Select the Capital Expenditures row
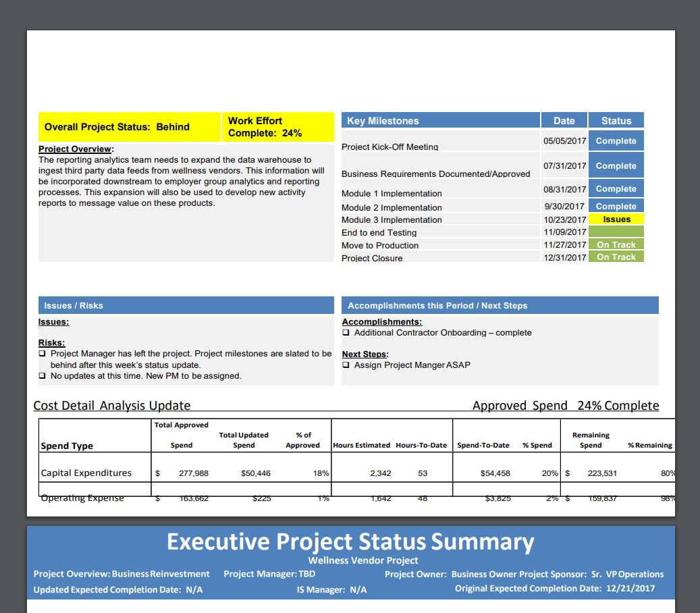The width and height of the screenshot is (700, 613). [85, 473]
